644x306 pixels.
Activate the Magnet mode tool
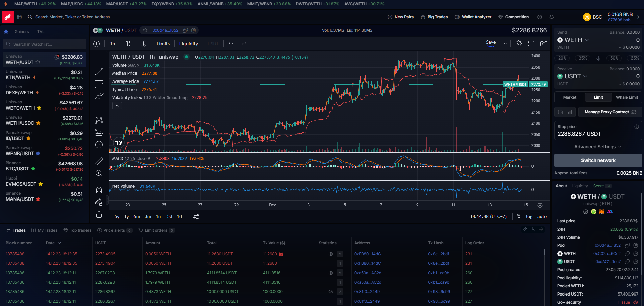99,190
